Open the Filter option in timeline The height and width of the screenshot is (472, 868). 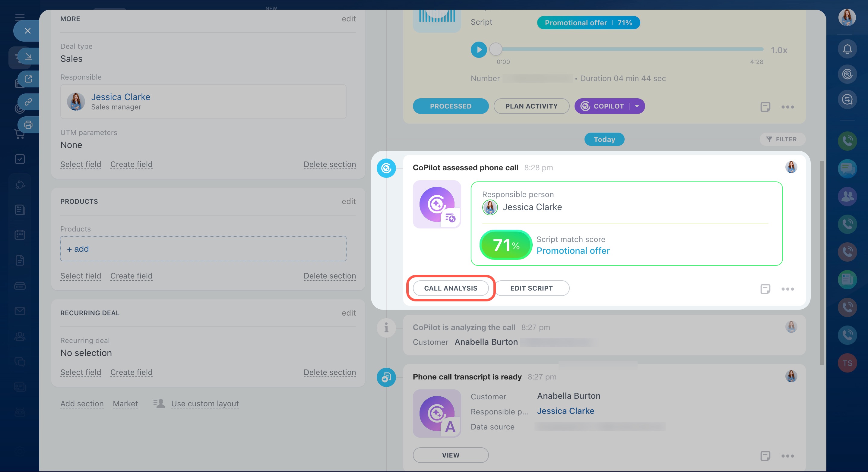pos(782,139)
